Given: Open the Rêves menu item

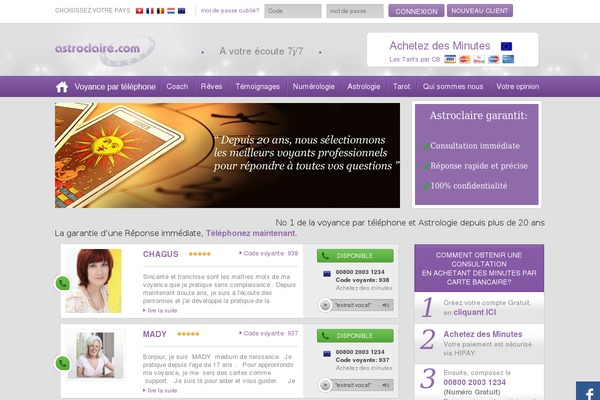Looking at the screenshot, I should point(211,87).
